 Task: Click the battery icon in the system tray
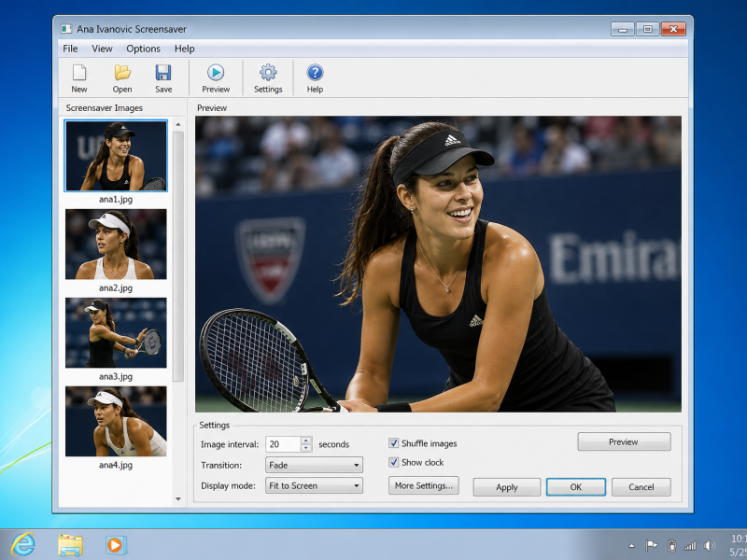tap(671, 545)
